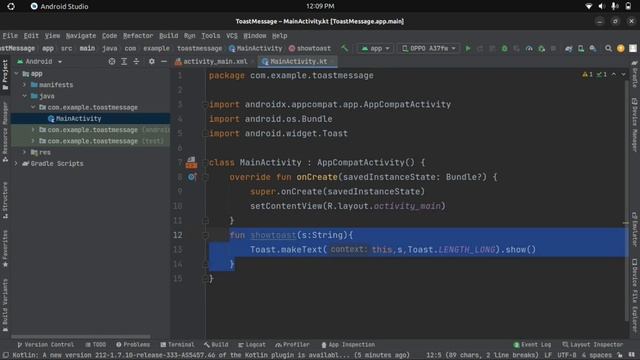Open the Structure side tab
640x360 pixels.
pyautogui.click(x=5, y=200)
